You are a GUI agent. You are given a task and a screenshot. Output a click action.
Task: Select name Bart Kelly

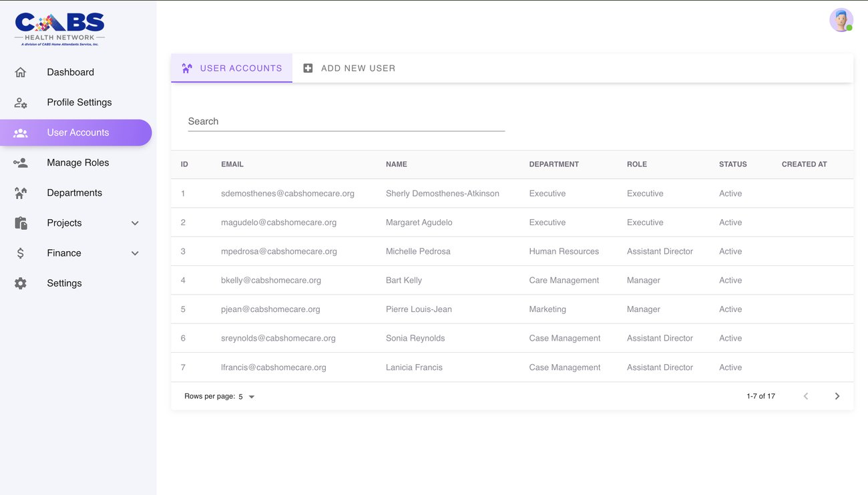[404, 281]
